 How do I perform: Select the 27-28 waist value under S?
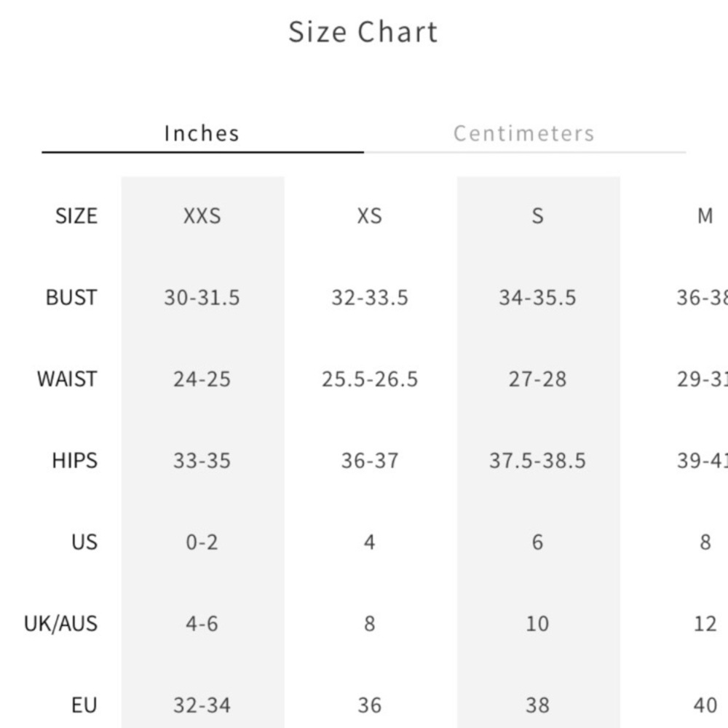pos(537,379)
